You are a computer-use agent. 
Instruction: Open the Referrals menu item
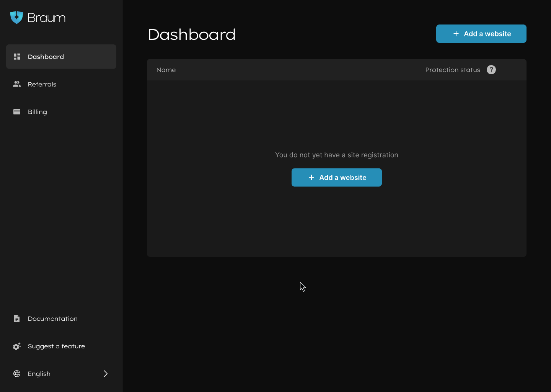(x=42, y=84)
